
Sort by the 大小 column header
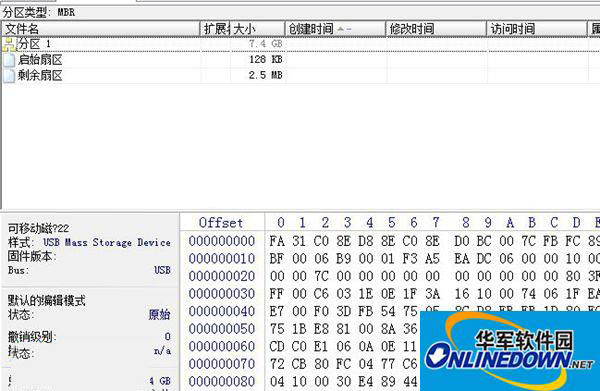[x=257, y=29]
